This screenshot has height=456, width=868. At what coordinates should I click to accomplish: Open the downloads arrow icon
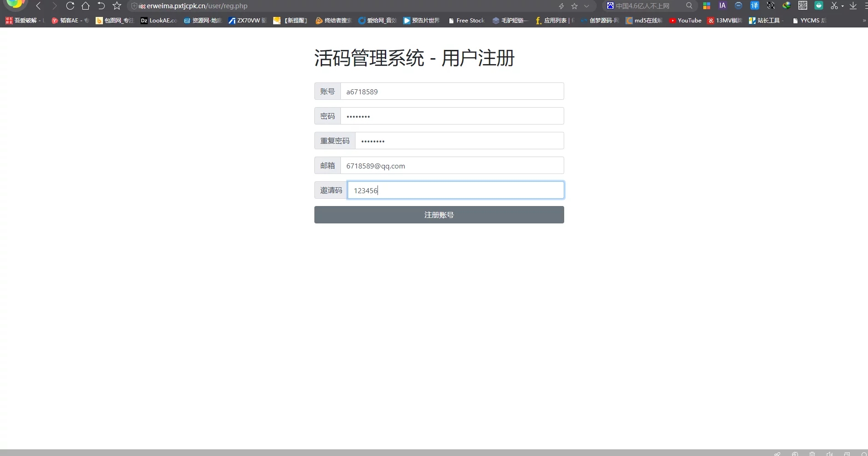853,6
